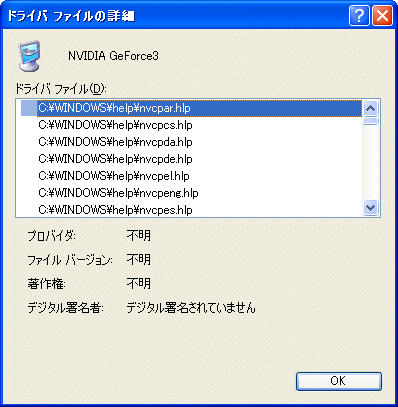398x407 pixels.
Task: Click the NVIDIA GeForce3 monitor icon
Action: [29, 56]
